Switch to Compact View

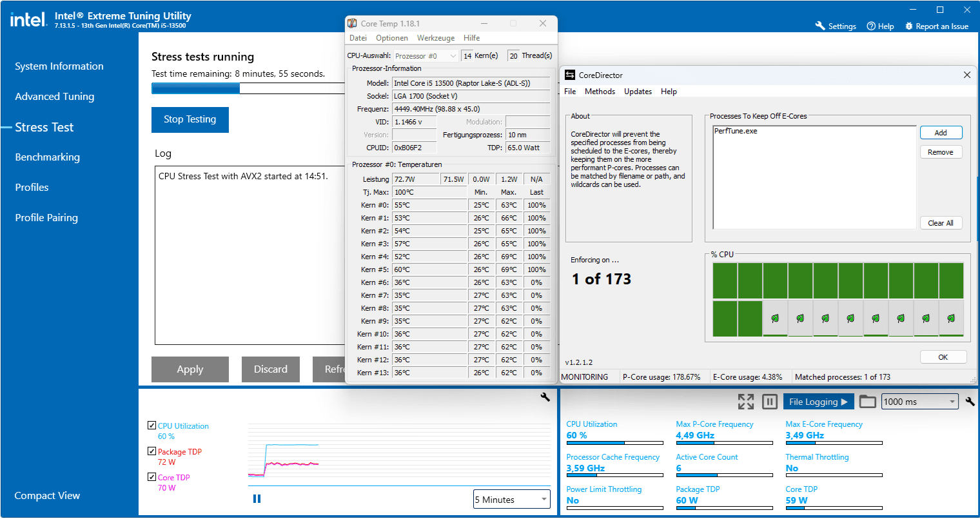(x=47, y=496)
